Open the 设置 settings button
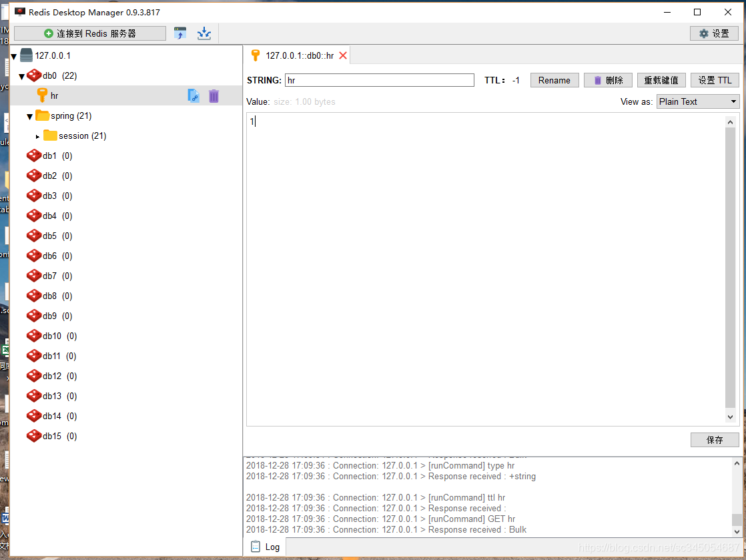746x560 pixels. coord(714,33)
